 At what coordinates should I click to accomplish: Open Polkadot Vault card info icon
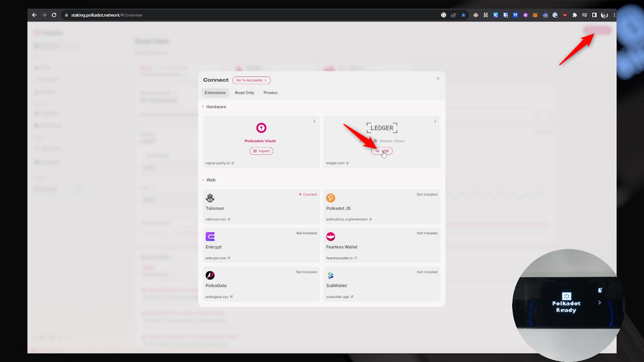click(x=314, y=121)
